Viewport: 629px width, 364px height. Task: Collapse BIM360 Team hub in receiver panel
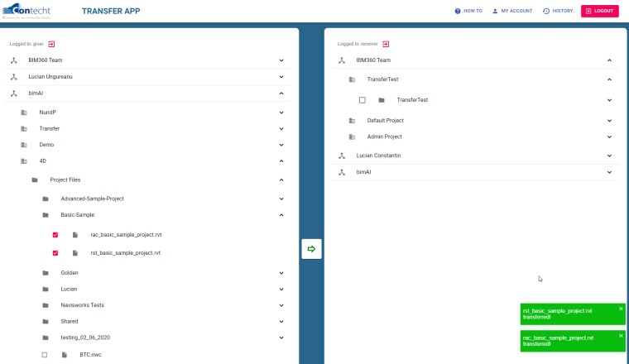pyautogui.click(x=609, y=60)
